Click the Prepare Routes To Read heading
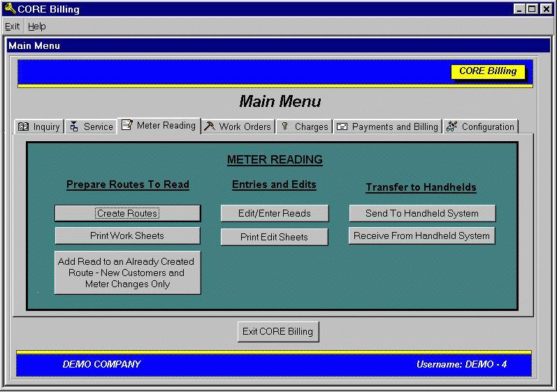The width and height of the screenshot is (557, 392). (x=128, y=184)
